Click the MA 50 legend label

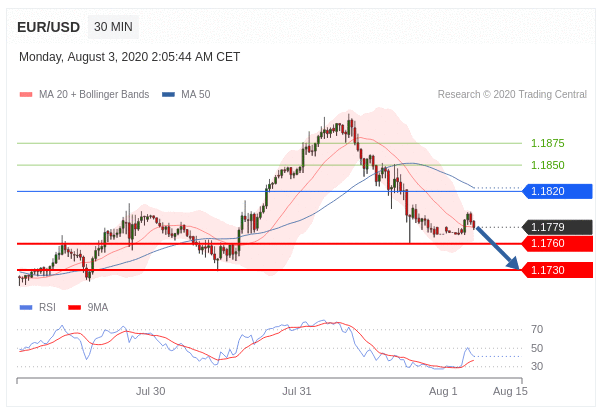tap(195, 94)
